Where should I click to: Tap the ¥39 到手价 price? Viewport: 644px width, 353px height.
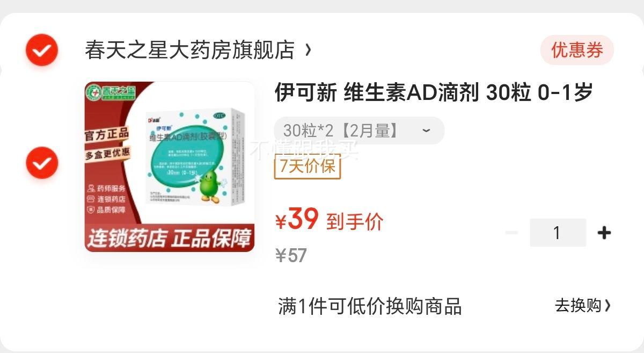click(x=330, y=220)
